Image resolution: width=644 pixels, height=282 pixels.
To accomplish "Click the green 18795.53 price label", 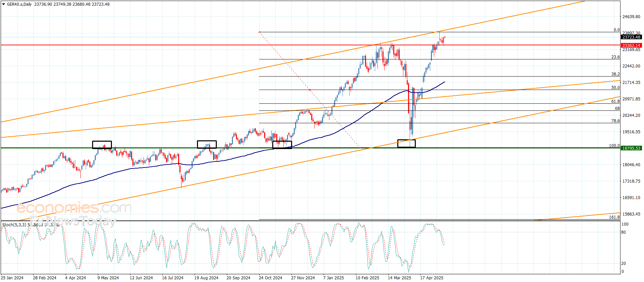I will click(631, 148).
